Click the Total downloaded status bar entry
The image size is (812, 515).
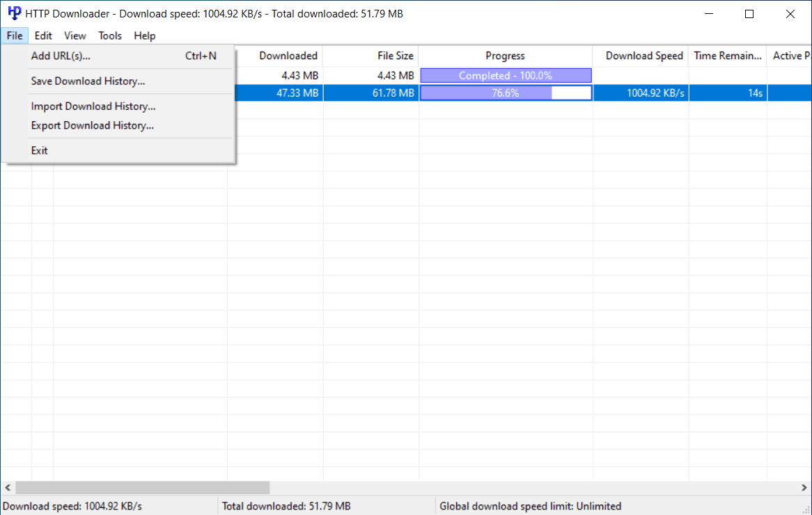click(327, 506)
